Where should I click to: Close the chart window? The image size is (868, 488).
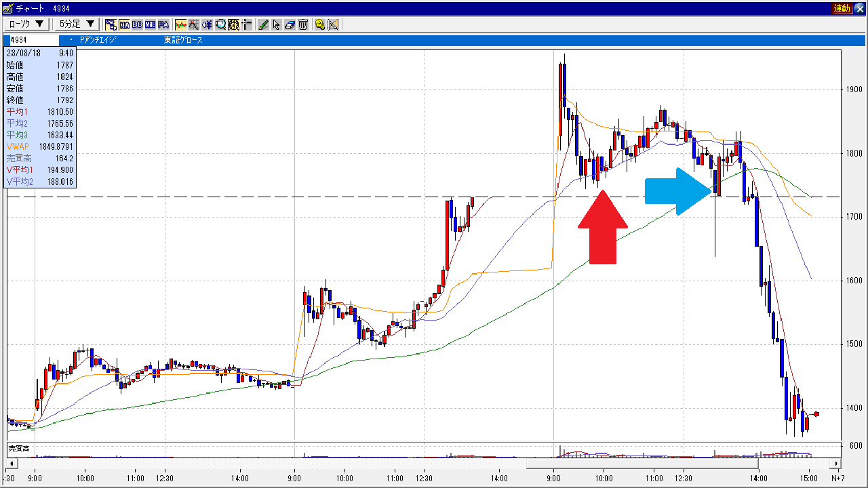[x=860, y=8]
